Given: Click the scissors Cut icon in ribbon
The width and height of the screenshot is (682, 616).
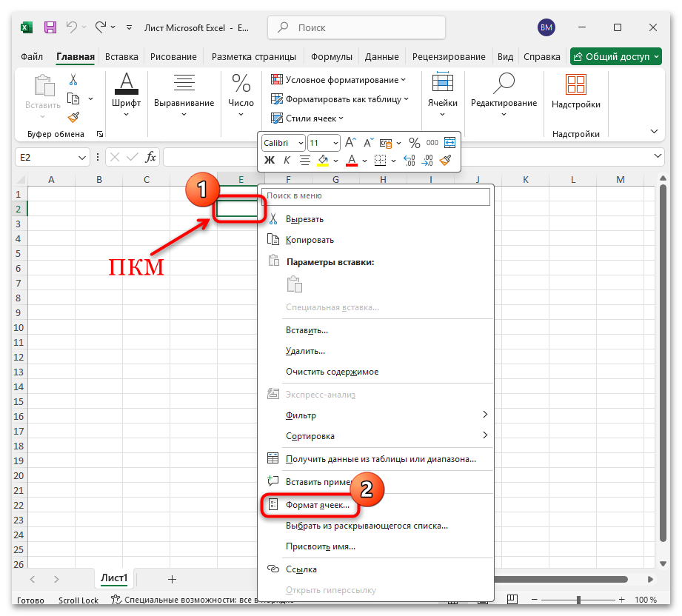Looking at the screenshot, I should [73, 79].
